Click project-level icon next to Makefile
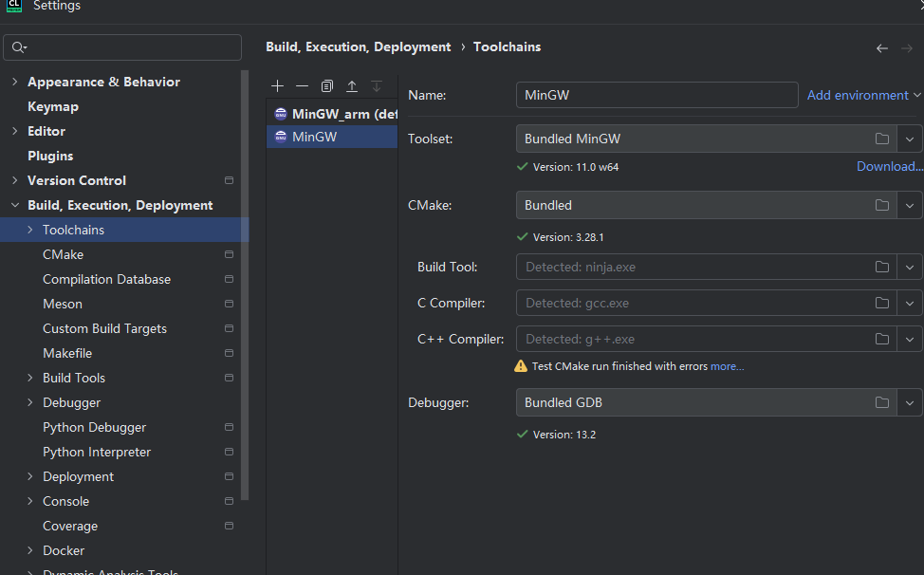Screen dimensions: 924x575 (230, 354)
